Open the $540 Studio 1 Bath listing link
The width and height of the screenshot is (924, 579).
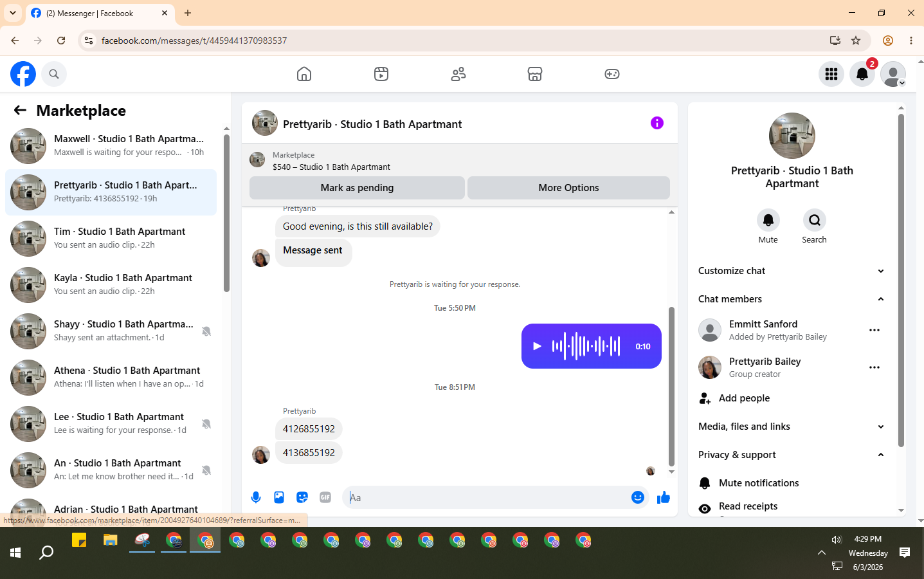tap(331, 167)
